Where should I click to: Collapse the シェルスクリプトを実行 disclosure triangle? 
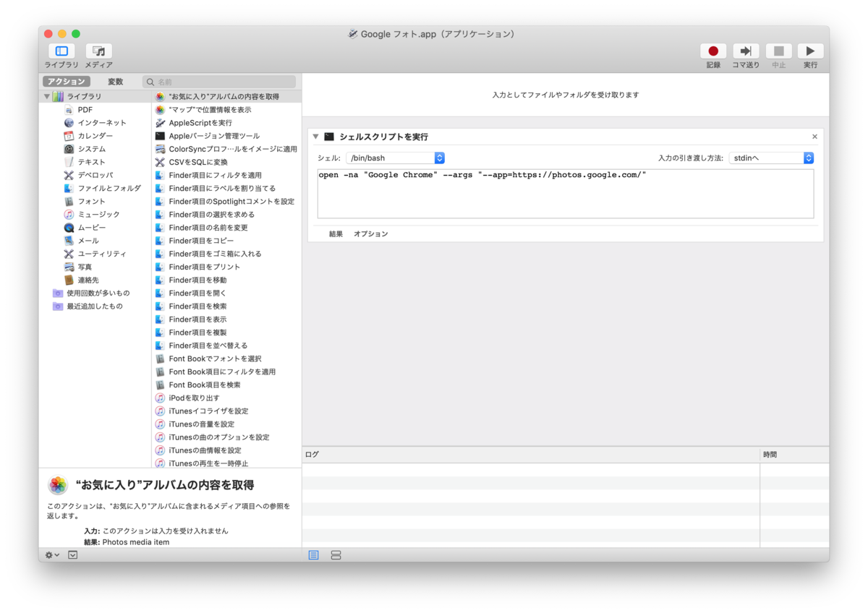point(315,136)
